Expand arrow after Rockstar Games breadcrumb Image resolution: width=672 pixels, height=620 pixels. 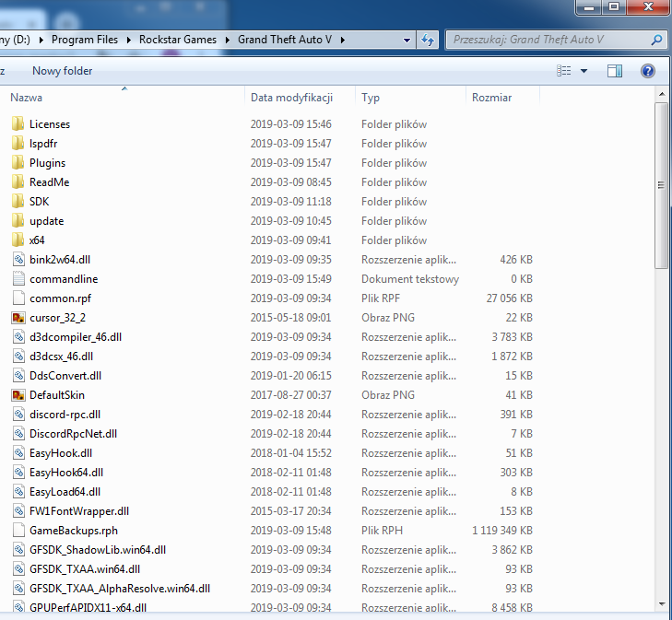(228, 40)
